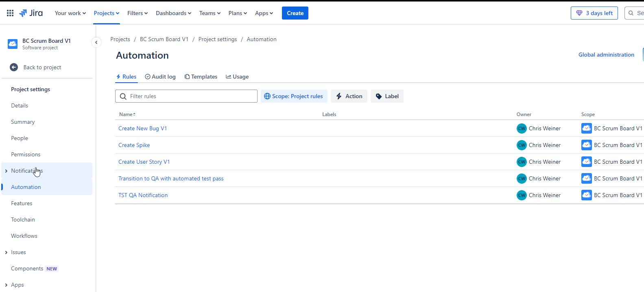
Task: Open Summary in project settings
Action: tap(23, 122)
